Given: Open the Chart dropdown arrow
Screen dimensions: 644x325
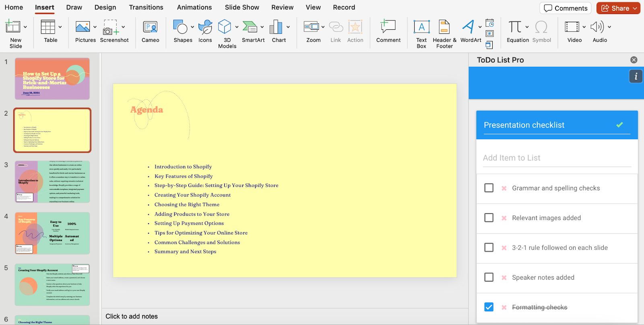Looking at the screenshot, I should coord(288,27).
